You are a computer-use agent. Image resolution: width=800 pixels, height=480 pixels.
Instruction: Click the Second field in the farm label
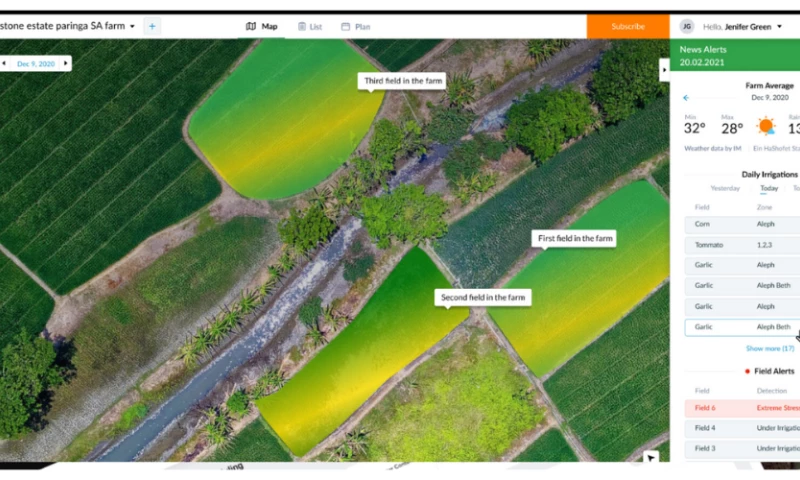[x=483, y=297]
